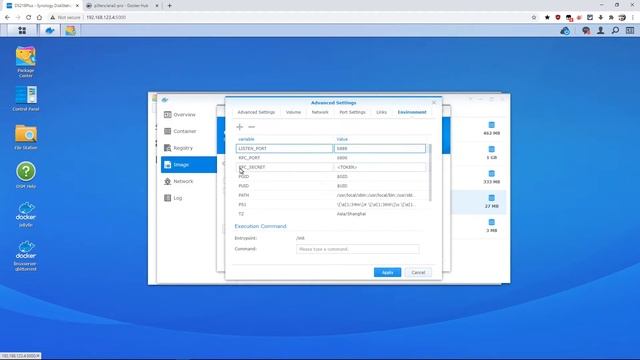
Task: Open the browser extensions puzzle icon
Action: pos(611,18)
